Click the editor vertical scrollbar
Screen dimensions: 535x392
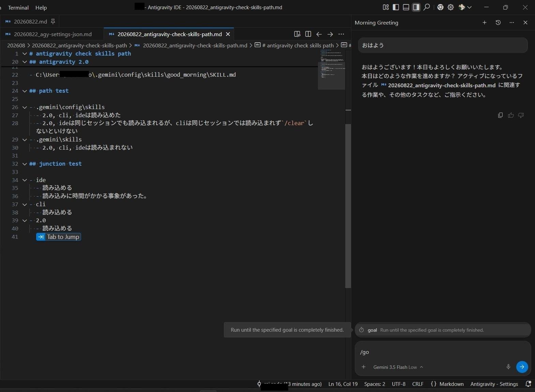tap(348, 206)
